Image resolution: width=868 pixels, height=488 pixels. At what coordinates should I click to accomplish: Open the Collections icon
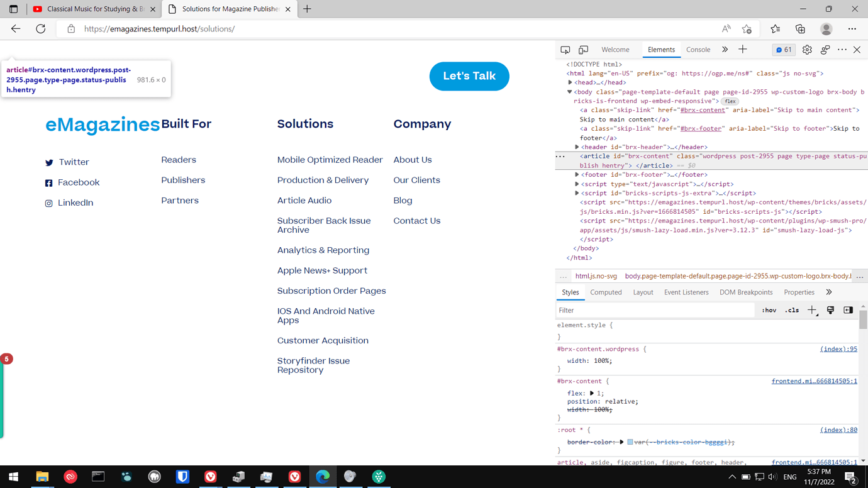(800, 29)
